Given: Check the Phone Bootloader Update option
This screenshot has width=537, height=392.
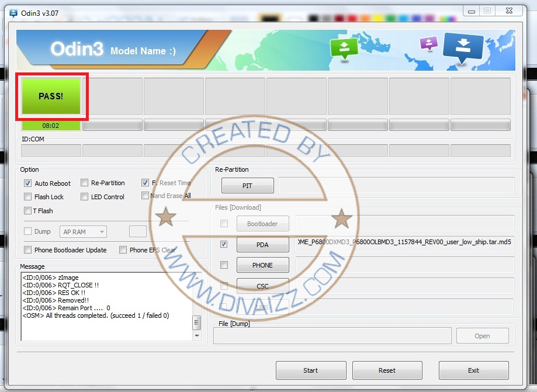Looking at the screenshot, I should tap(27, 250).
